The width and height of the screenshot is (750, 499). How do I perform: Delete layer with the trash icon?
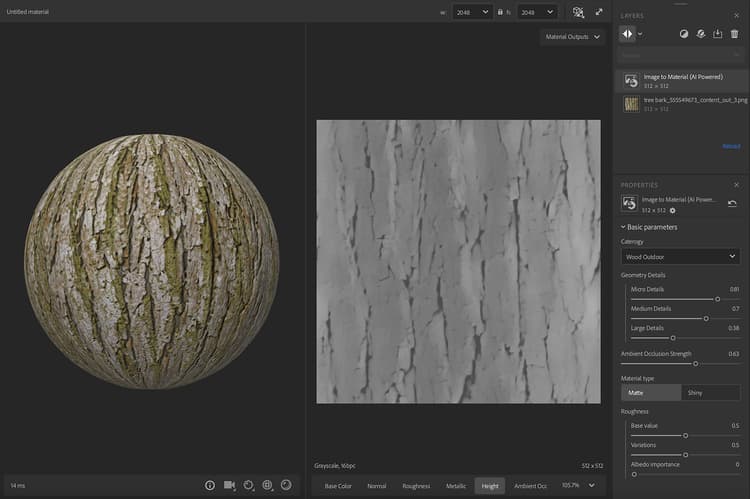(x=735, y=34)
